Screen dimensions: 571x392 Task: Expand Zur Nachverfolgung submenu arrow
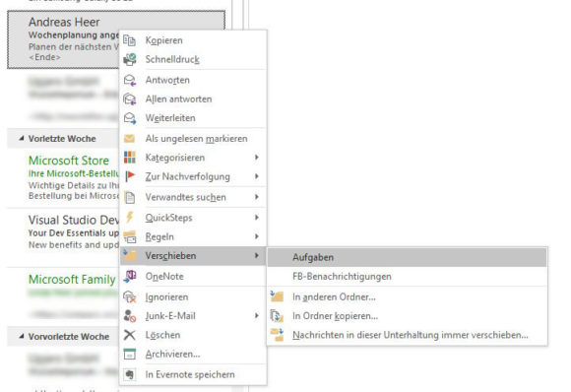click(x=257, y=176)
